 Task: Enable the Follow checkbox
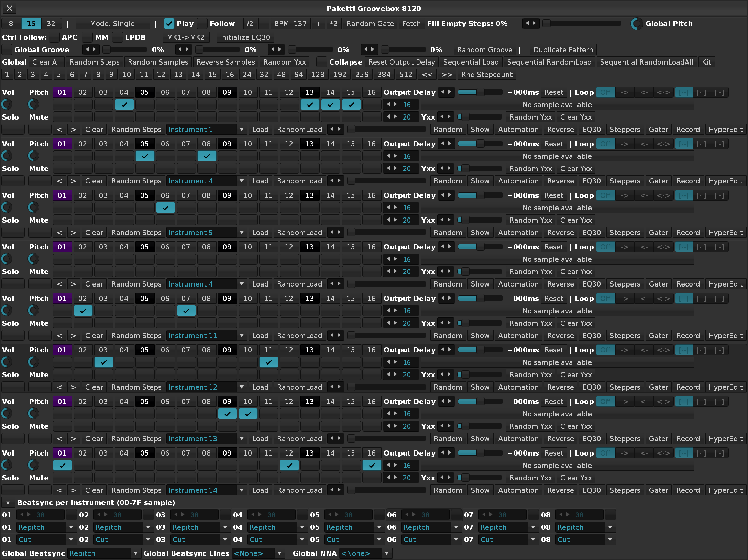click(202, 24)
